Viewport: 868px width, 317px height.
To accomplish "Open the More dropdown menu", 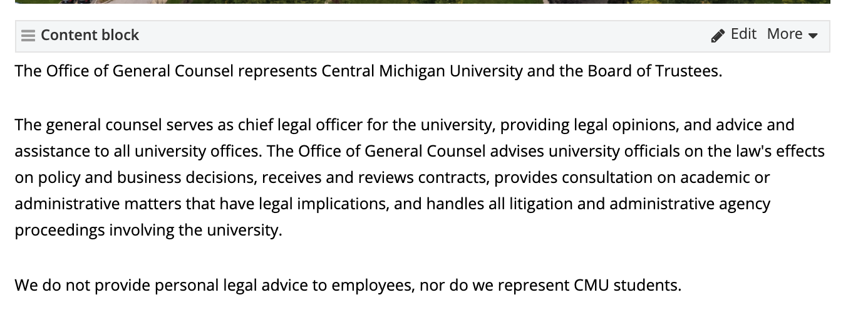I will pos(785,34).
